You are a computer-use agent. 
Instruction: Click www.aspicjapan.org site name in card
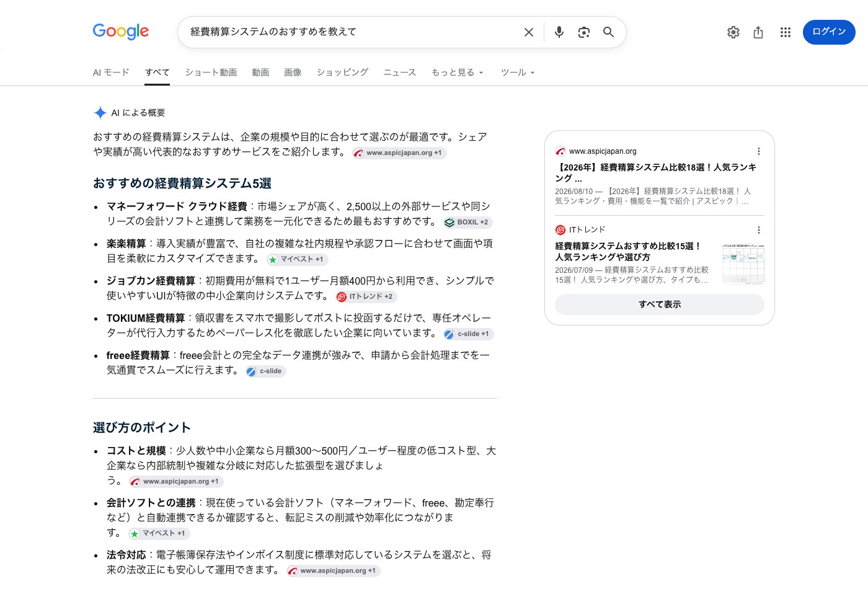pyautogui.click(x=603, y=151)
